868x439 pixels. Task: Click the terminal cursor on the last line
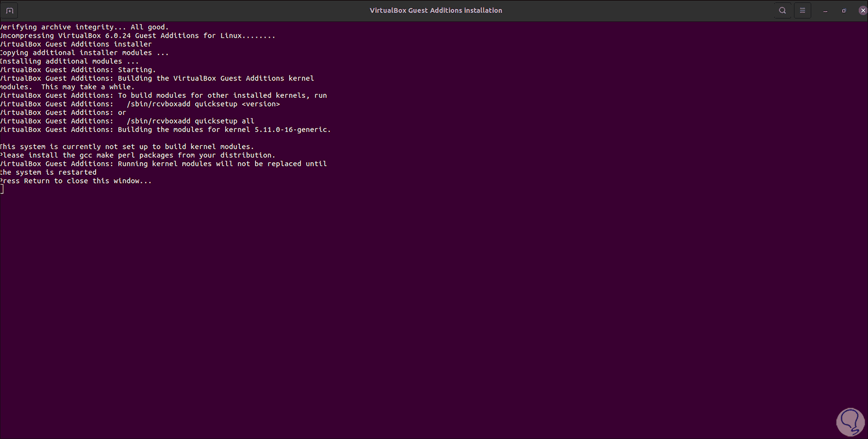[x=2, y=189]
